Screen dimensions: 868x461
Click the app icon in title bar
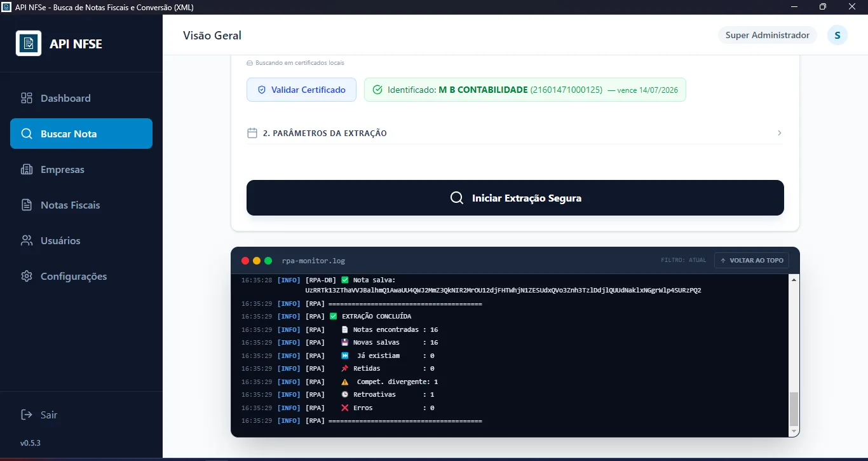[x=7, y=7]
